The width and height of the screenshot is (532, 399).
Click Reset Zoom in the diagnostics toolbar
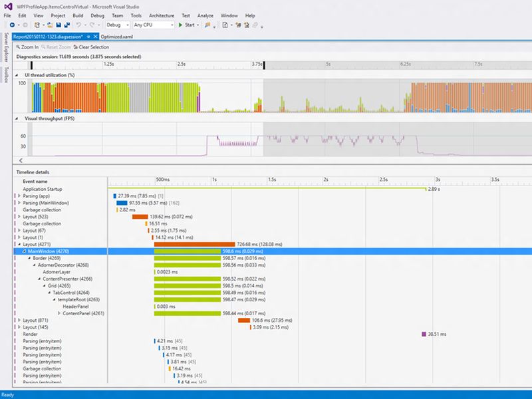point(56,47)
